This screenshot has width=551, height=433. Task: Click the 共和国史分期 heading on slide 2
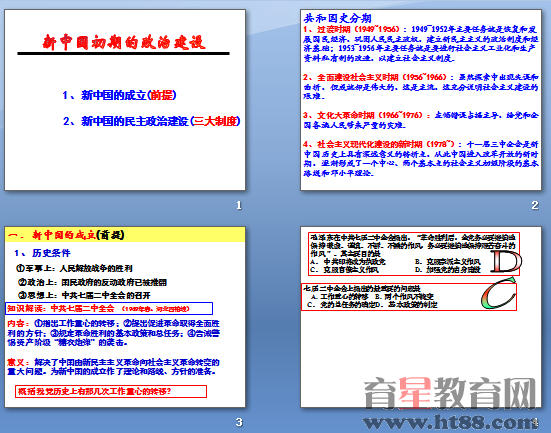point(337,18)
